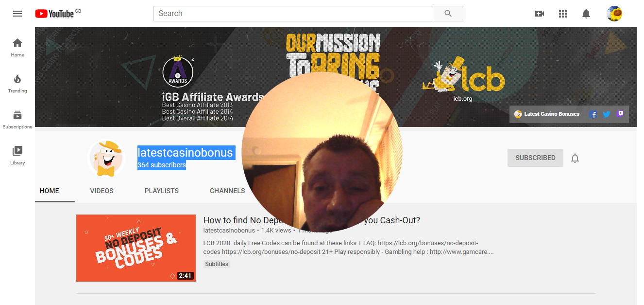644x305 pixels.
Task: Open the notifications bell in header
Action: click(x=586, y=14)
